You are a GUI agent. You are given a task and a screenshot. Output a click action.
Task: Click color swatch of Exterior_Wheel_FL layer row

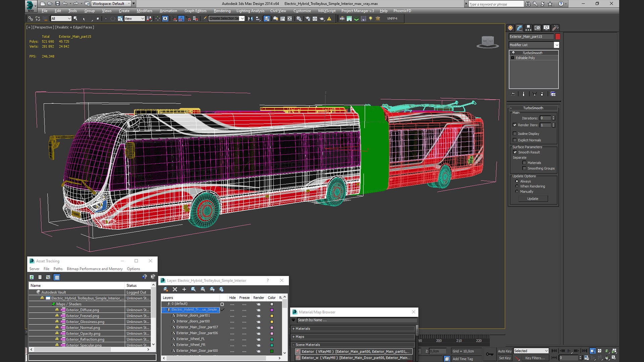coord(272,339)
